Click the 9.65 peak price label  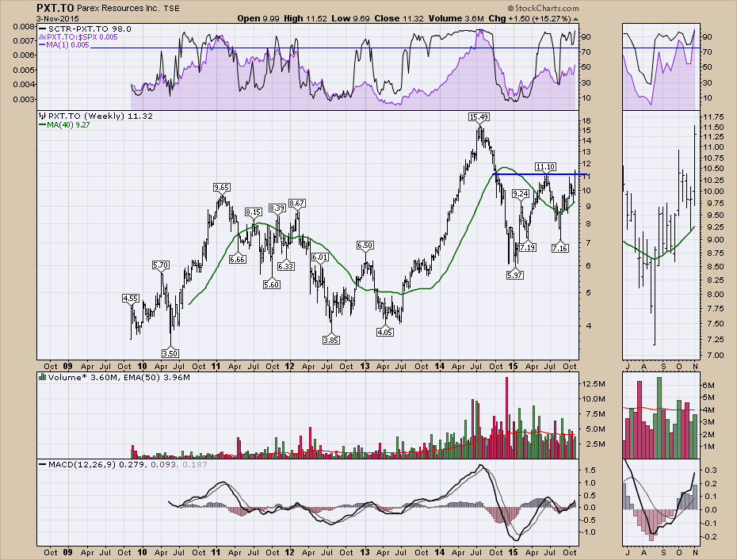tap(221, 188)
